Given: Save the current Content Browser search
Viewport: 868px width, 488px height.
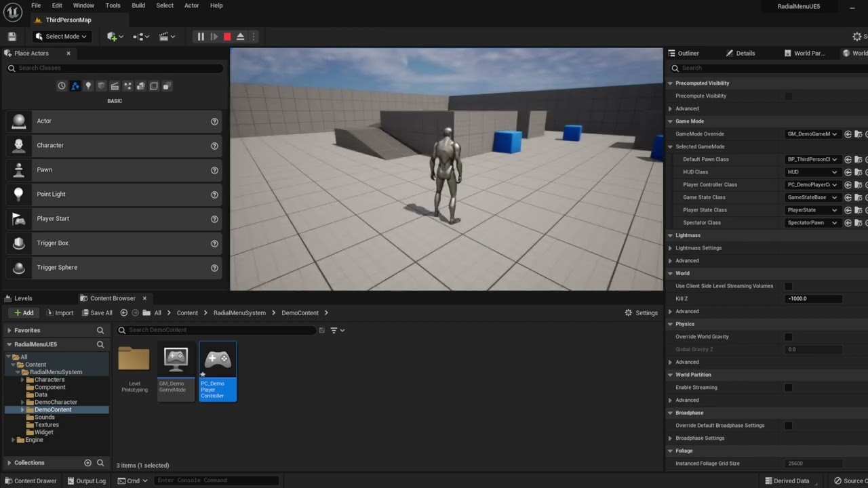Looking at the screenshot, I should coord(322,331).
